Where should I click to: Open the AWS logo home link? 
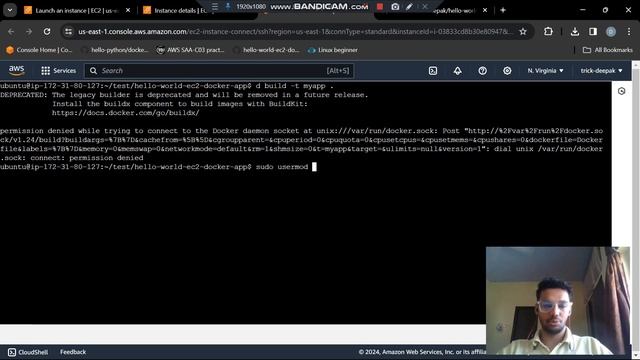(16, 71)
